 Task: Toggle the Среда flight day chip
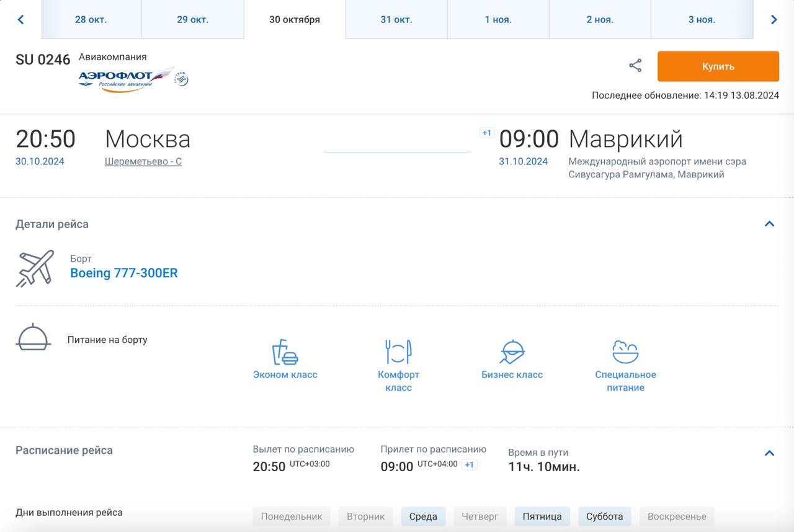tap(423, 516)
